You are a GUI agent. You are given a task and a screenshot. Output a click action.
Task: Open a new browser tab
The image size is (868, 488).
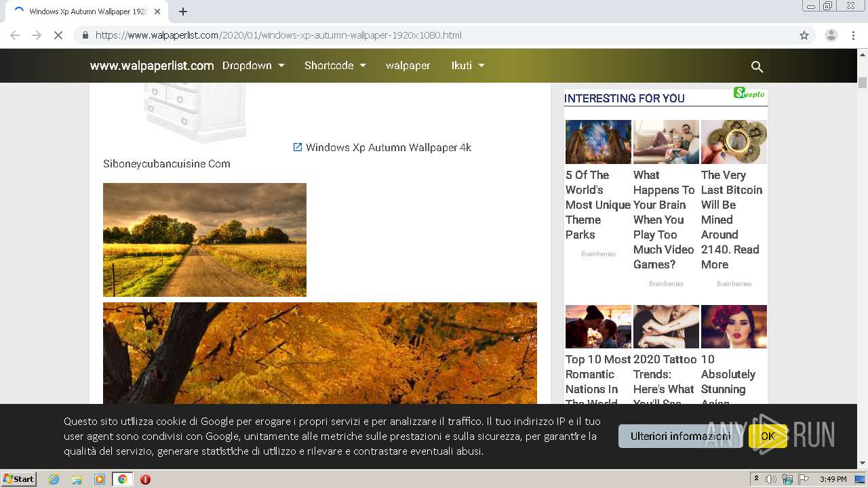[x=183, y=12]
